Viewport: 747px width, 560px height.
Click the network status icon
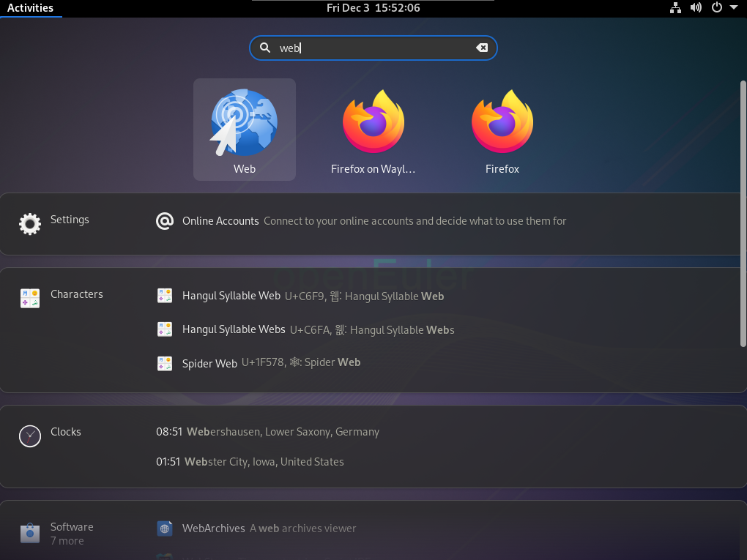(x=675, y=8)
